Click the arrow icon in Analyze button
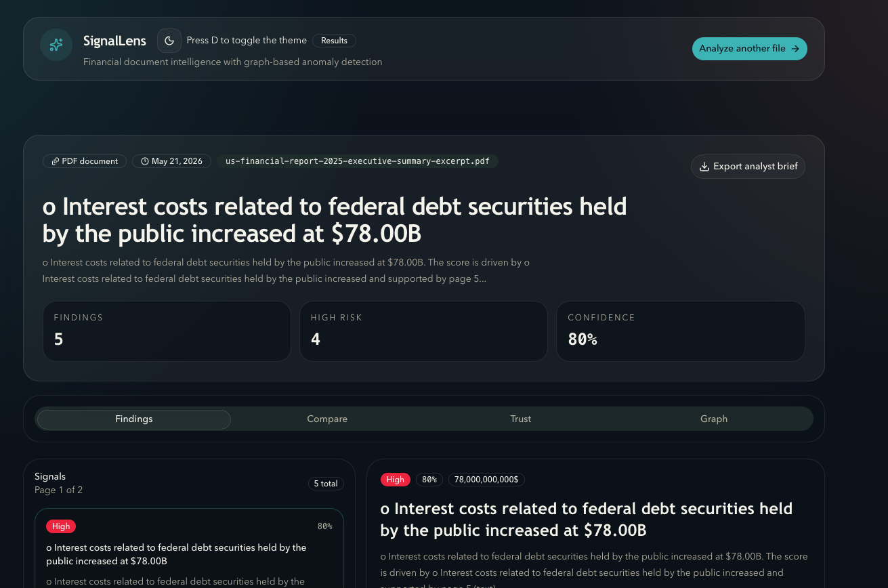The height and width of the screenshot is (588, 888). [x=795, y=49]
